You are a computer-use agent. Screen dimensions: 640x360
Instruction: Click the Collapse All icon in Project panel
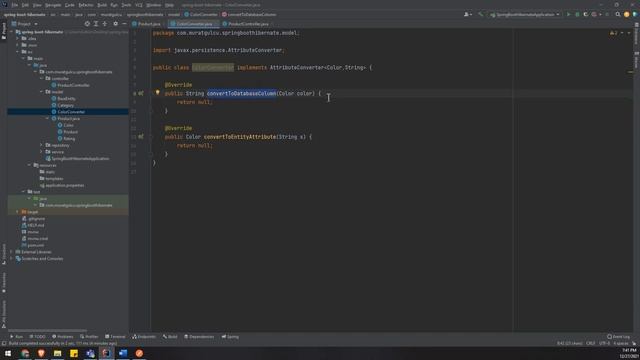tap(105, 24)
